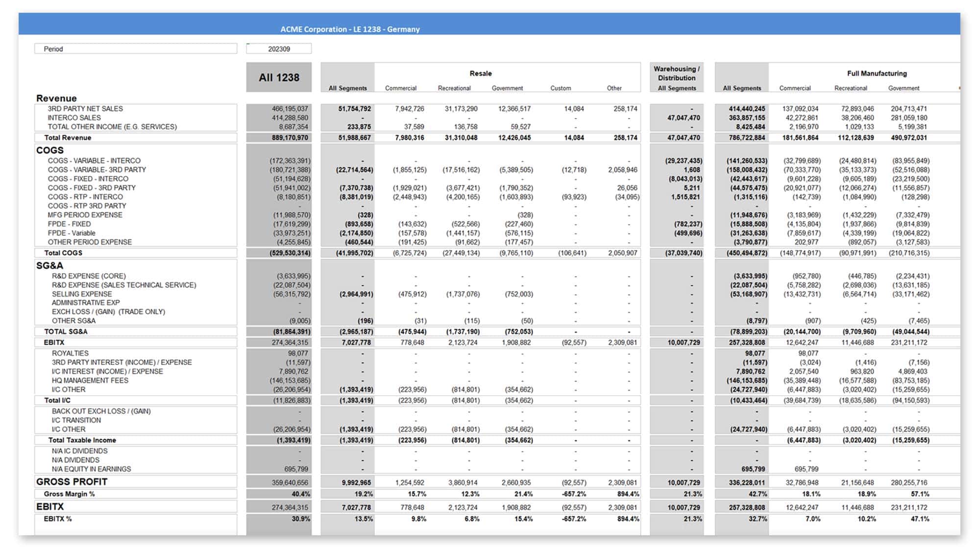The width and height of the screenshot is (980, 550).
Task: Select Full Manufacturing net sales 414,440,245
Action: 747,109
